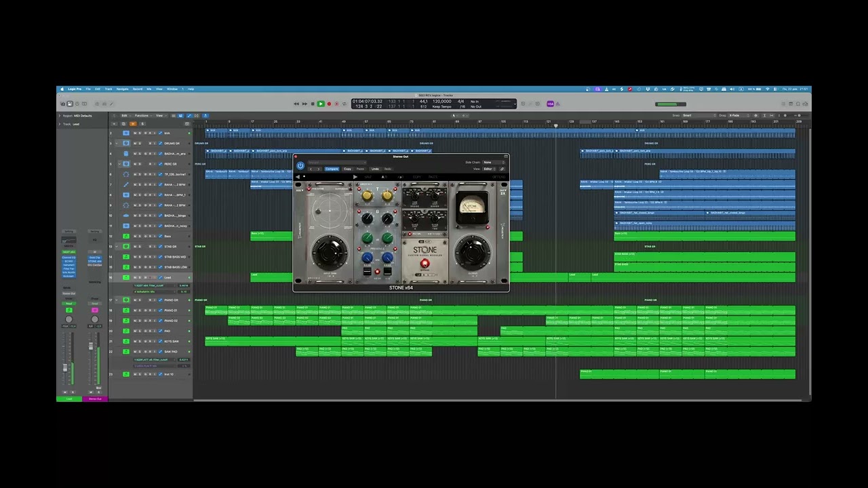
Task: Click the Forward transport button
Action: [304, 104]
